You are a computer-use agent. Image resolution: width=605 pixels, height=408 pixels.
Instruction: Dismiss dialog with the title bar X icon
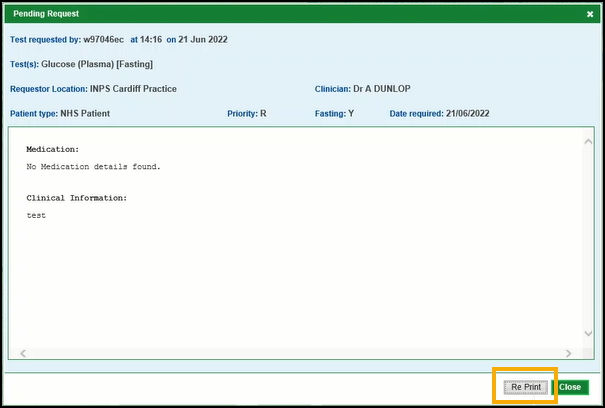click(x=590, y=14)
